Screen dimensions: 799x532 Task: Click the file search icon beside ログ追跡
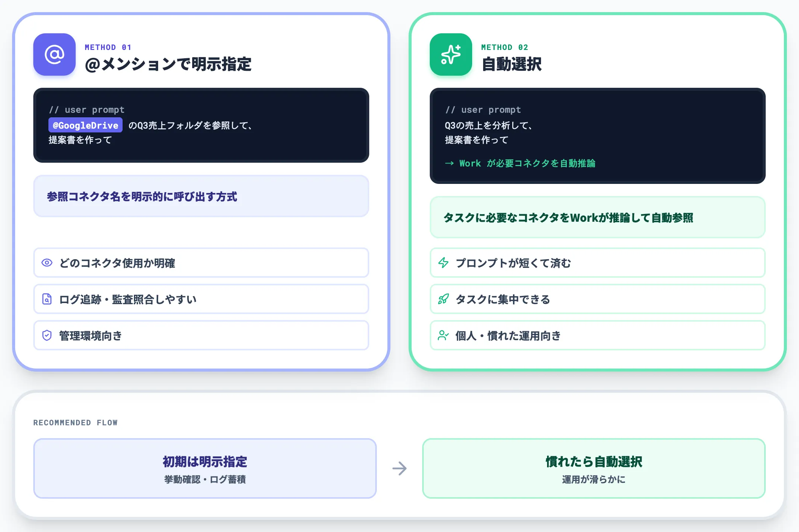(x=47, y=299)
